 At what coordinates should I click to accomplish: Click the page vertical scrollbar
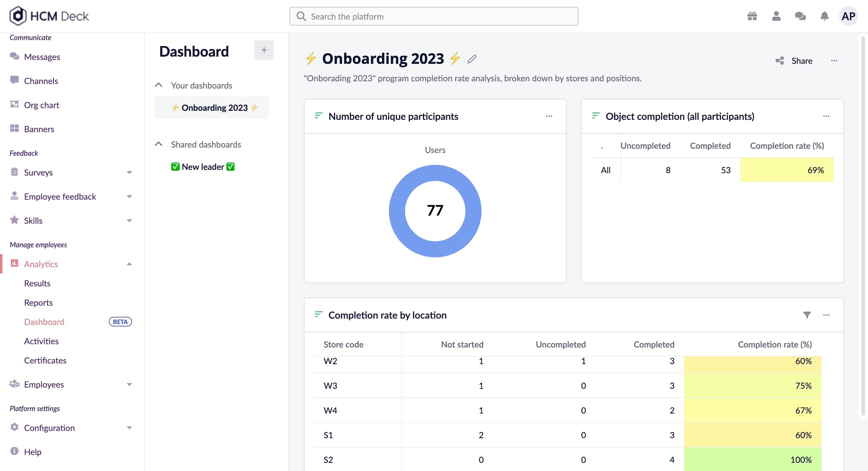[x=863, y=226]
